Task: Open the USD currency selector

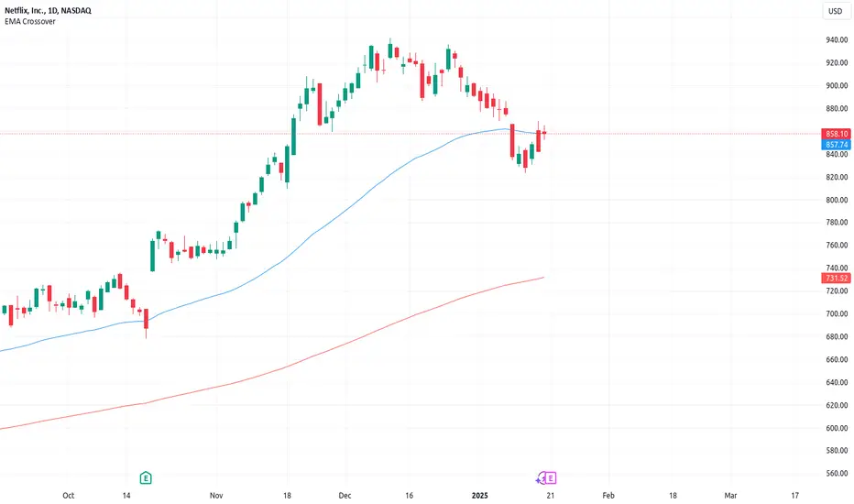Action: coord(836,11)
